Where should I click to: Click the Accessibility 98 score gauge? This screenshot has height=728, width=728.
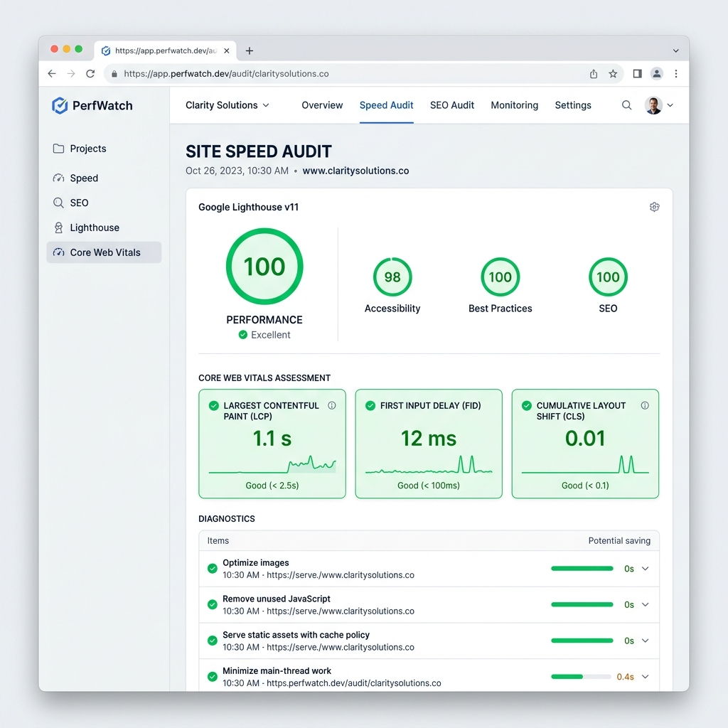click(x=392, y=277)
